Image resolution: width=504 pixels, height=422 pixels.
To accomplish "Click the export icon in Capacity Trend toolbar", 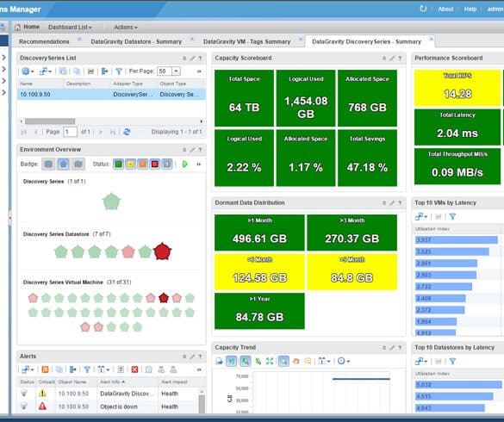I will pos(219,361).
